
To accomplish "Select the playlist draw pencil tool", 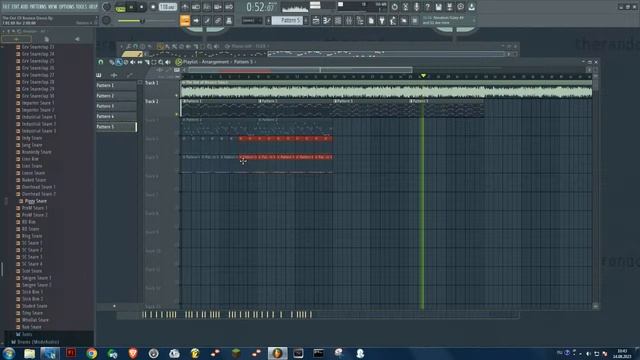I will (x=111, y=62).
